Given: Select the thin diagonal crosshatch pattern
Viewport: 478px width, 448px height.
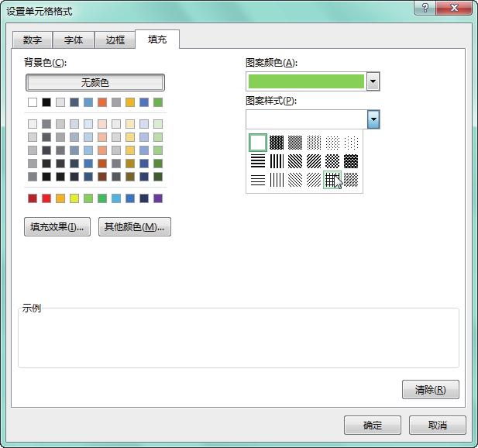Looking at the screenshot, I should pyautogui.click(x=351, y=180).
